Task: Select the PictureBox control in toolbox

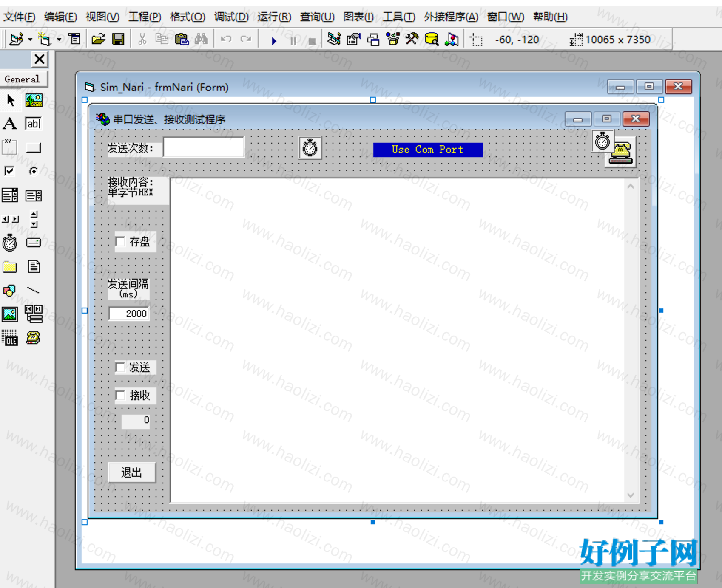Action: [x=34, y=100]
